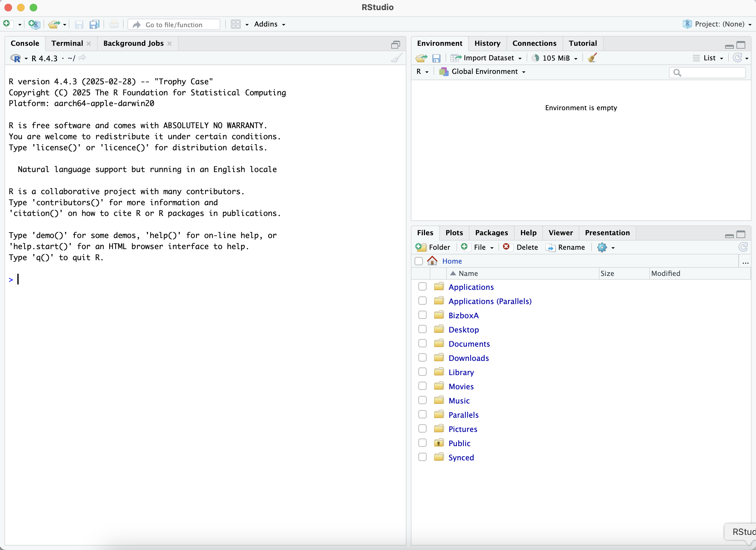Click the New File plus icon
Screen dimensions: 756x550
pyautogui.click(x=8, y=24)
